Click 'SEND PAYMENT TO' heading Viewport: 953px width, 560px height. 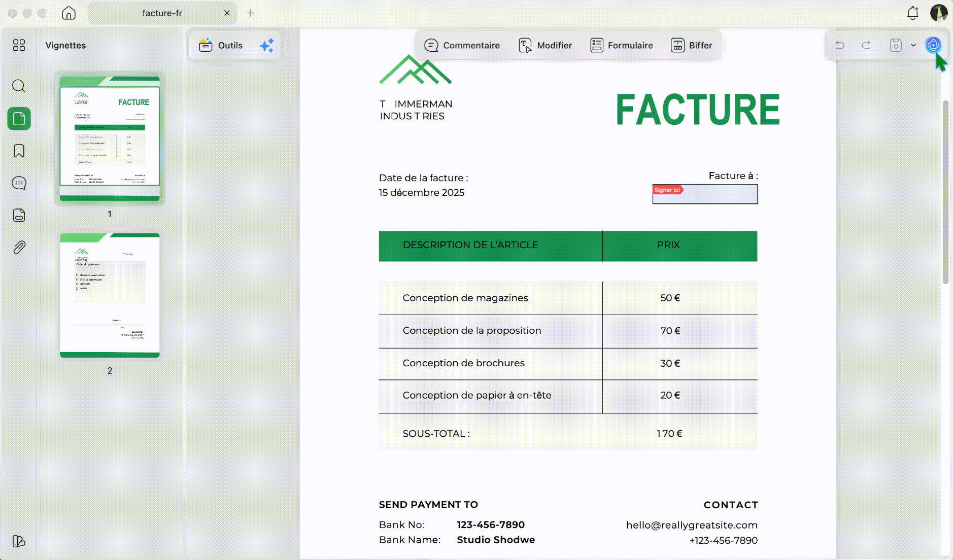click(428, 505)
